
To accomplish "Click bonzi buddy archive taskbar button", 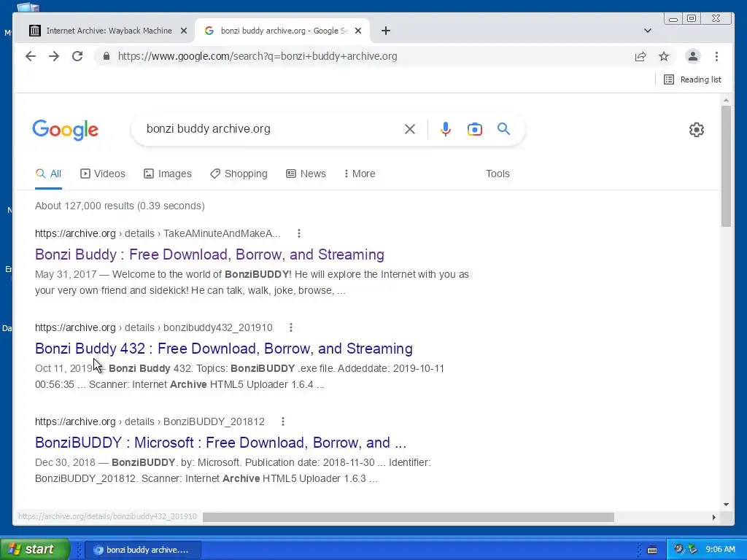I will coord(142,550).
